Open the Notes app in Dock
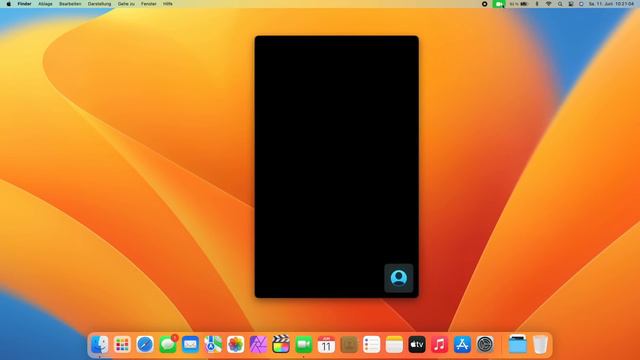This screenshot has height=360, width=640. (394, 345)
